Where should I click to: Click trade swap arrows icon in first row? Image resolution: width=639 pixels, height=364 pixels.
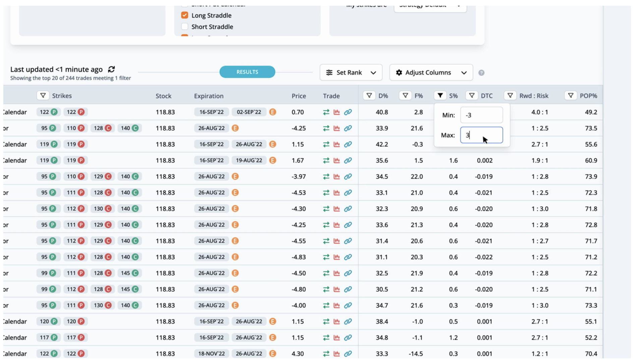pos(326,112)
